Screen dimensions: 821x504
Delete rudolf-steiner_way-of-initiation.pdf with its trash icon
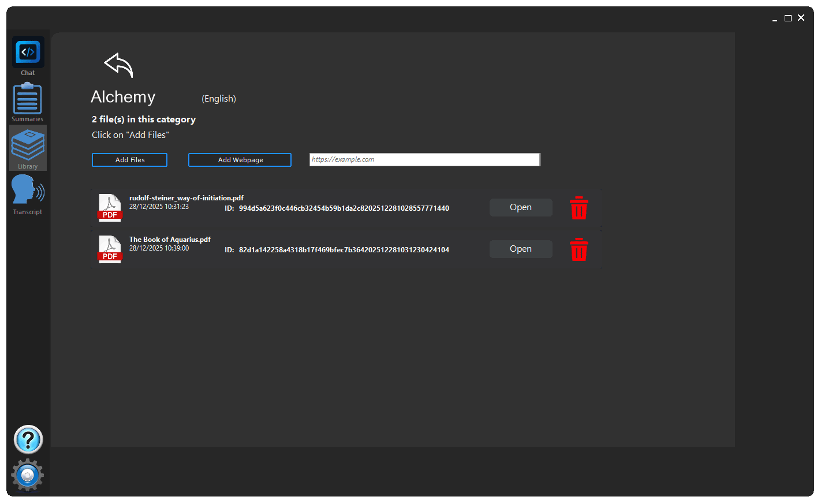[579, 208]
